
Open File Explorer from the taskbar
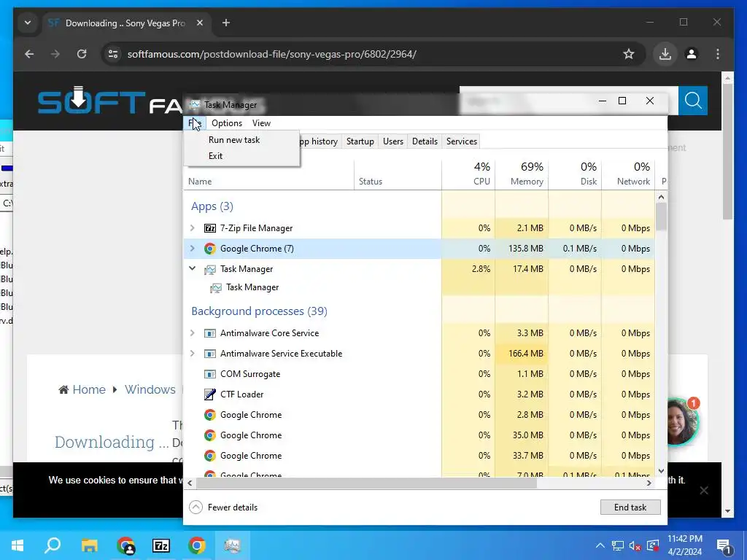pyautogui.click(x=89, y=545)
